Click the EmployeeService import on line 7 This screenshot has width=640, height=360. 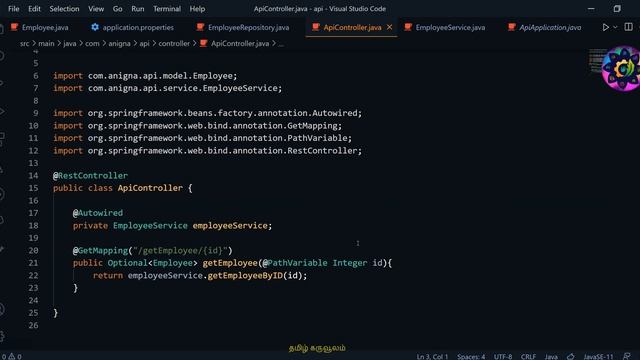(167, 88)
